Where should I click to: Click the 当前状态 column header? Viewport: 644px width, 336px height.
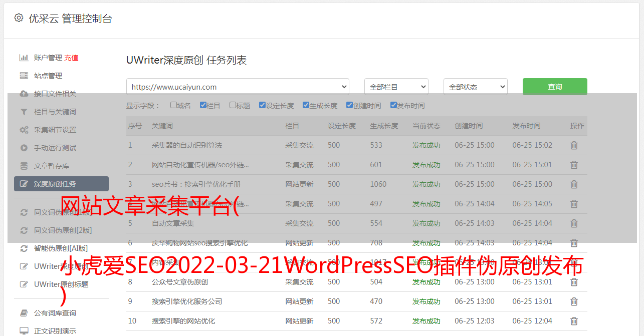tap(426, 126)
